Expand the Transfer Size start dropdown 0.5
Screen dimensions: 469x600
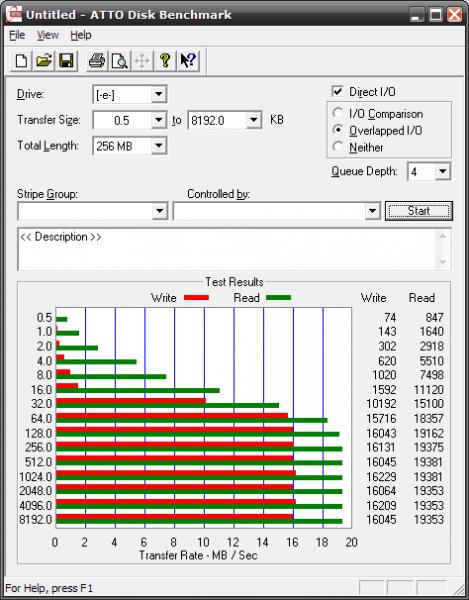point(158,121)
